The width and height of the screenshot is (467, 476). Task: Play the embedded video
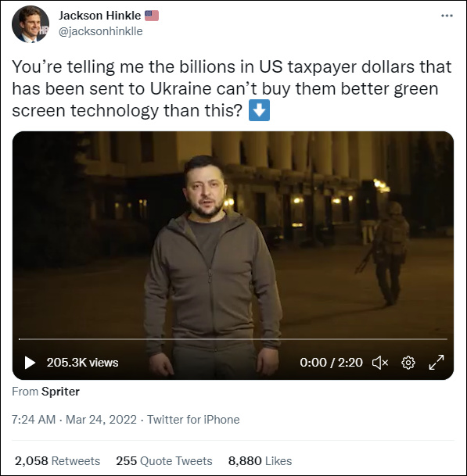pos(30,363)
